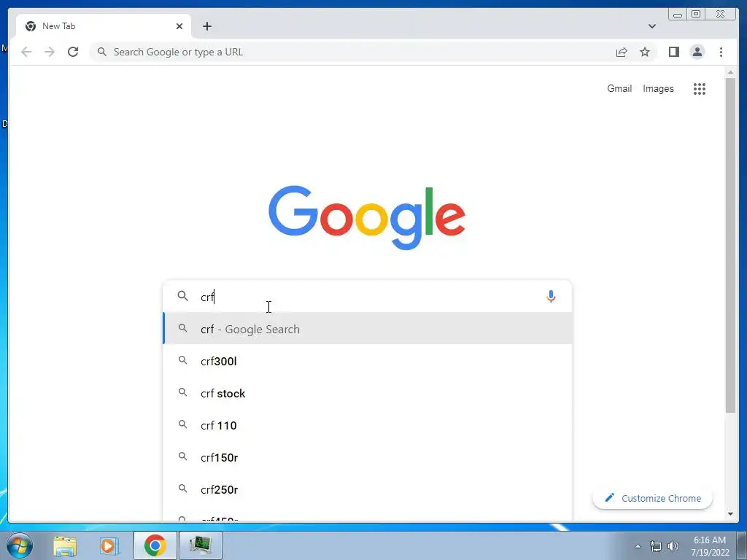Open a new tab with plus button
Screen dimensions: 747x560
click(206, 26)
